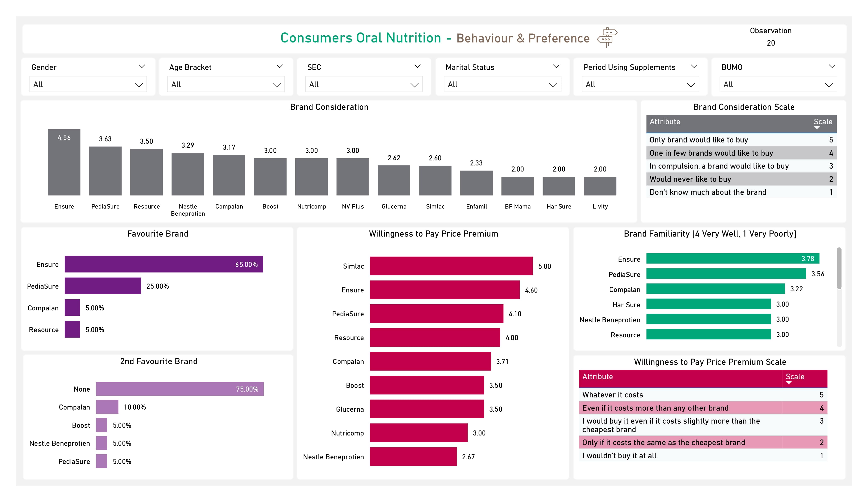Open the BUMO 'All' dropdown
This screenshot has height=502, width=868.
click(778, 85)
